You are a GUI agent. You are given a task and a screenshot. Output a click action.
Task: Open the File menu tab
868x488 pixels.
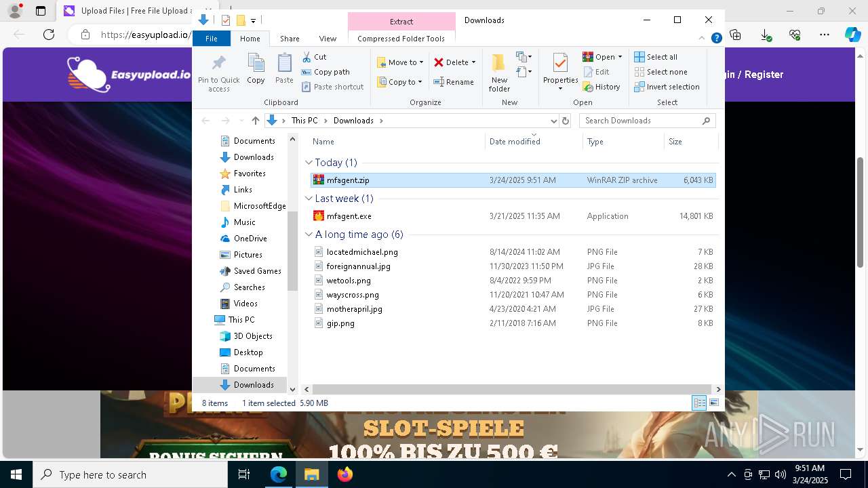212,39
